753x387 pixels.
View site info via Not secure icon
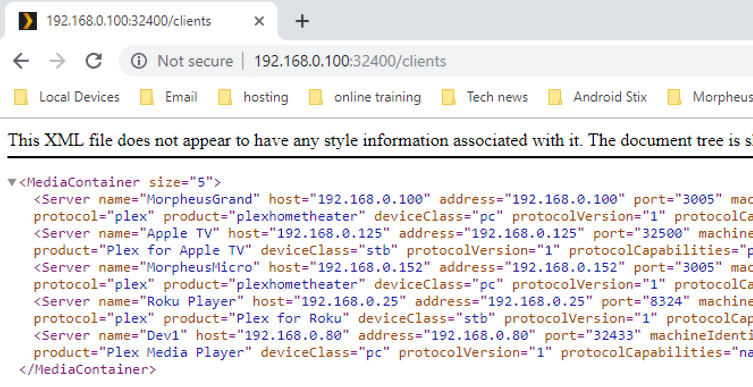tap(139, 61)
